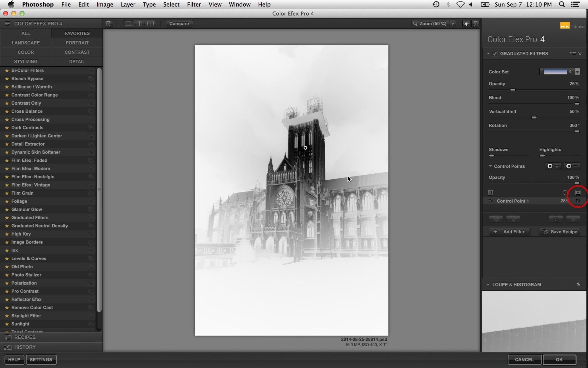Screen dimensions: 588x368
Task: Click the loupe preview thumbnail
Action: point(534,321)
